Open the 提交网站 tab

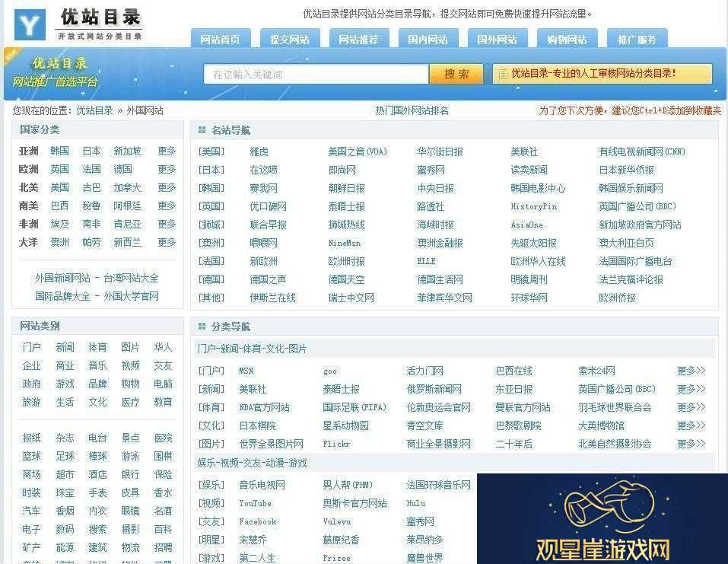pos(290,40)
